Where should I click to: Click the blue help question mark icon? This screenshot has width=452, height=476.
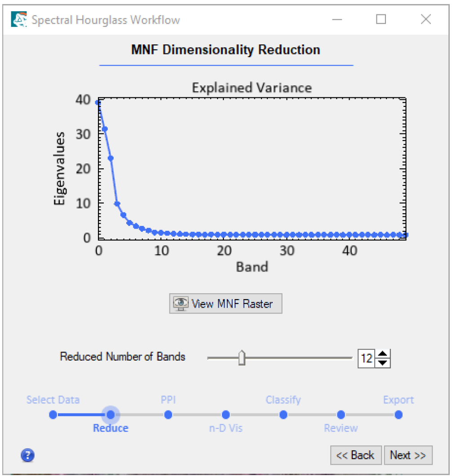[x=27, y=455]
